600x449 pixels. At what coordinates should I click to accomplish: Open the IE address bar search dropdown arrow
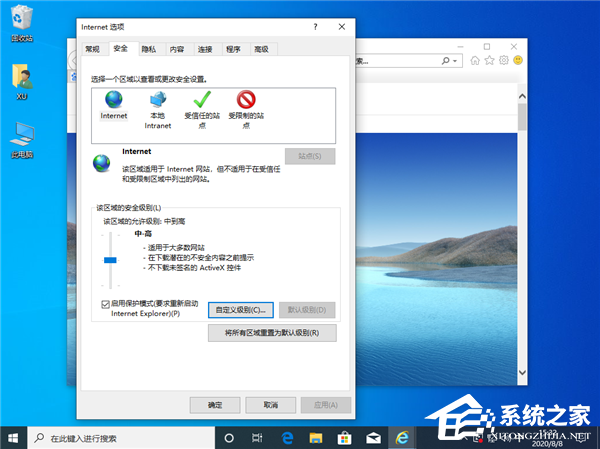[x=455, y=61]
